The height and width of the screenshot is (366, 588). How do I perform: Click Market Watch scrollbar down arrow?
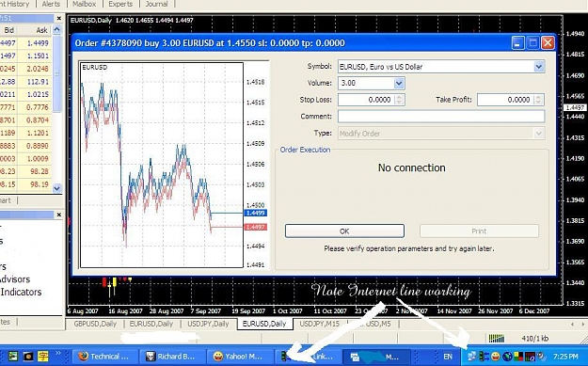click(57, 188)
